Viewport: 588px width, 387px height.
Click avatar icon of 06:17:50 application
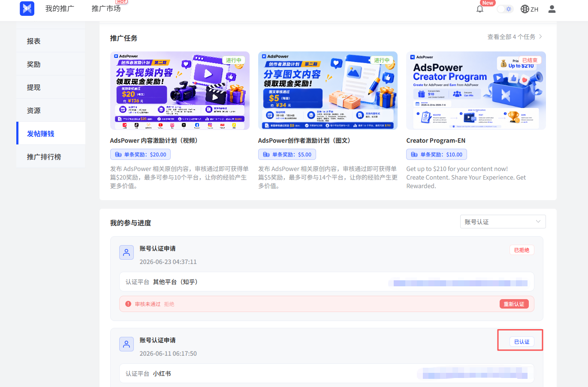click(x=127, y=344)
